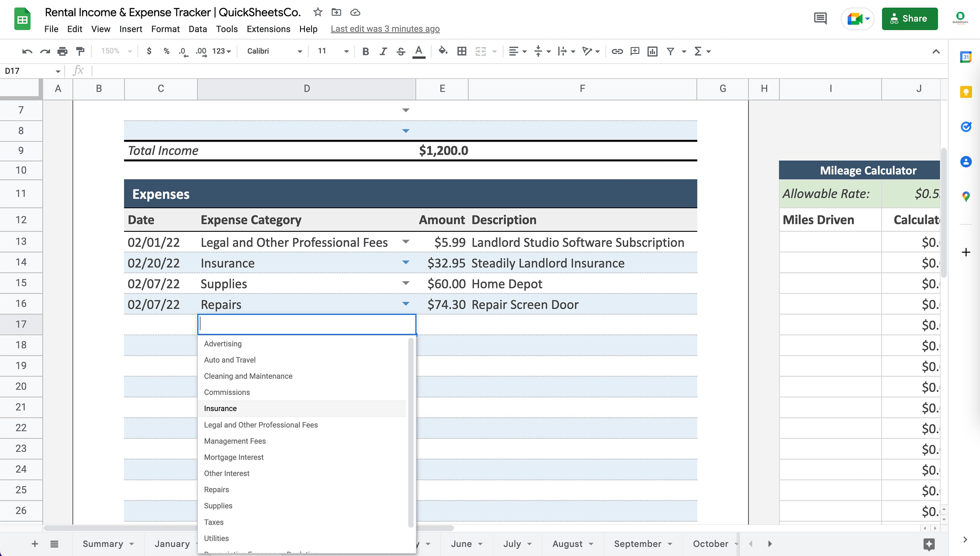Redo the last undone action

pos(45,51)
